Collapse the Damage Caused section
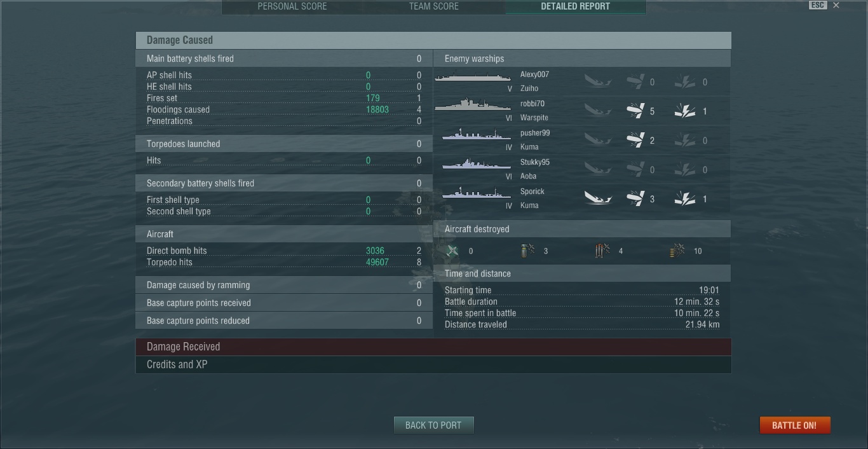The image size is (868, 449). (433, 40)
